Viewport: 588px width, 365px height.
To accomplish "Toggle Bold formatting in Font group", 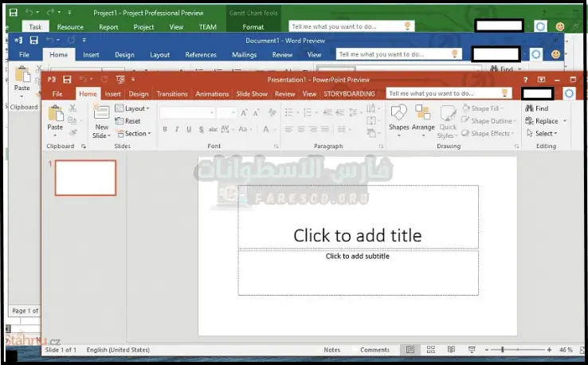I will point(165,130).
